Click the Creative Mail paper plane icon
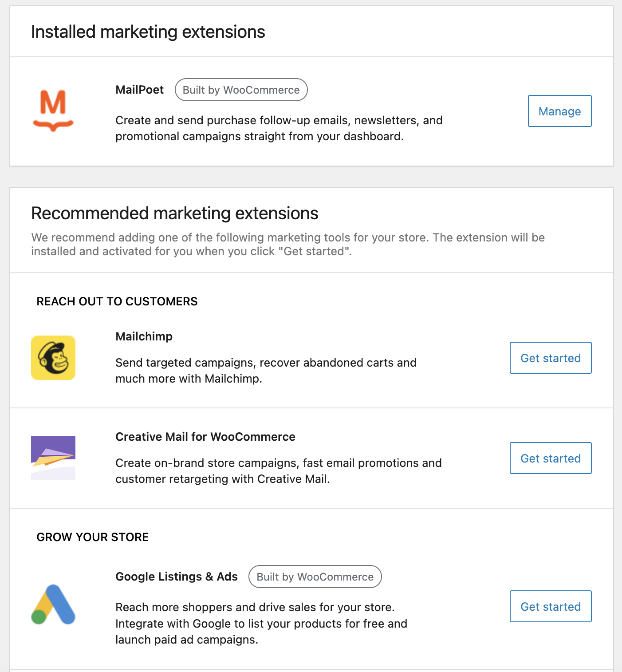622x672 pixels. pyautogui.click(x=53, y=458)
